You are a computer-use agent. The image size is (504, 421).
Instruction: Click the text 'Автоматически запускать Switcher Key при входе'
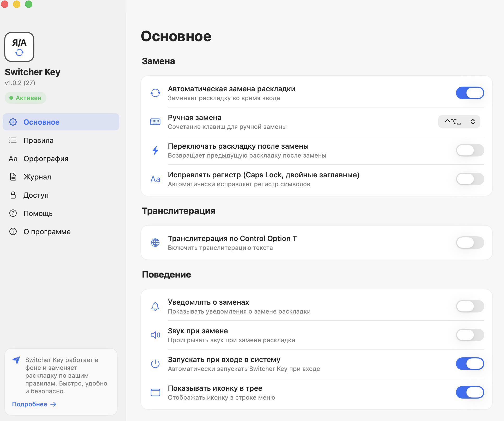coord(244,369)
